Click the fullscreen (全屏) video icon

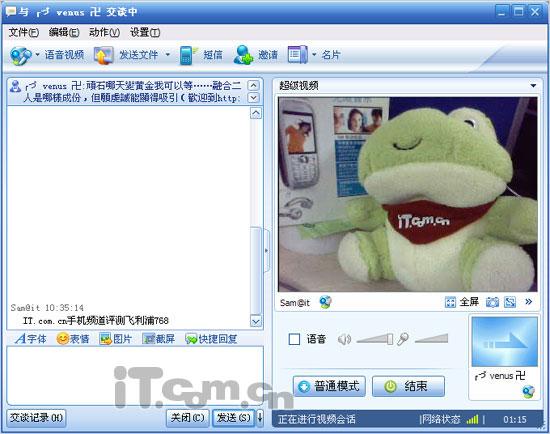tap(450, 302)
